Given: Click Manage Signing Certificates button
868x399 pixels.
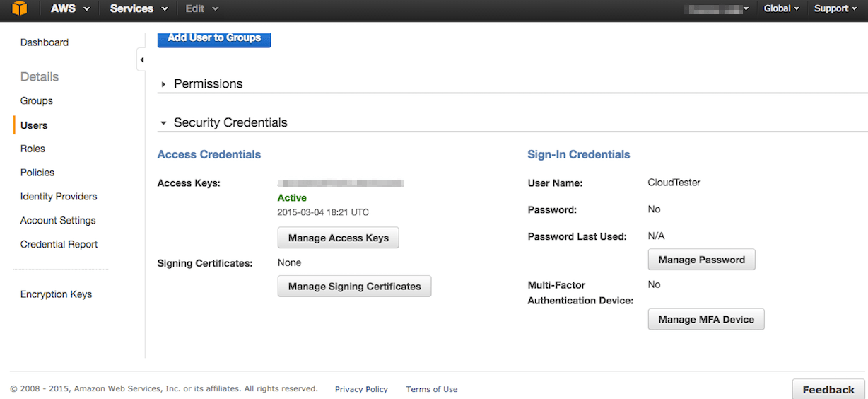Looking at the screenshot, I should [354, 287].
